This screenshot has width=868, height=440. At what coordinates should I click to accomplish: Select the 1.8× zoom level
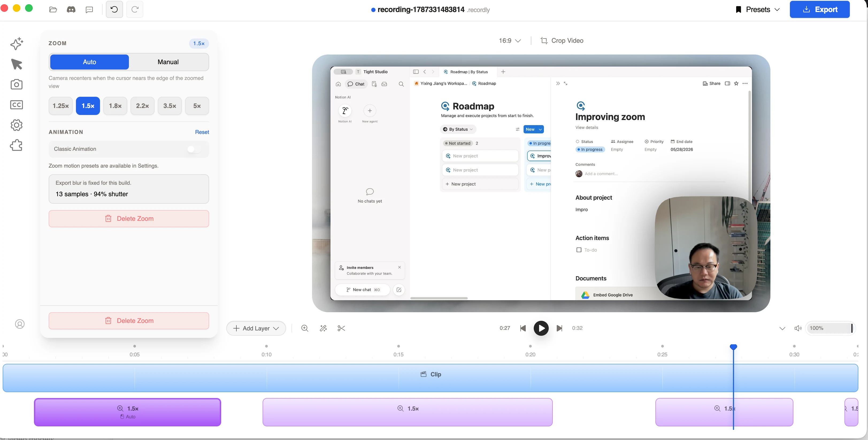click(115, 106)
